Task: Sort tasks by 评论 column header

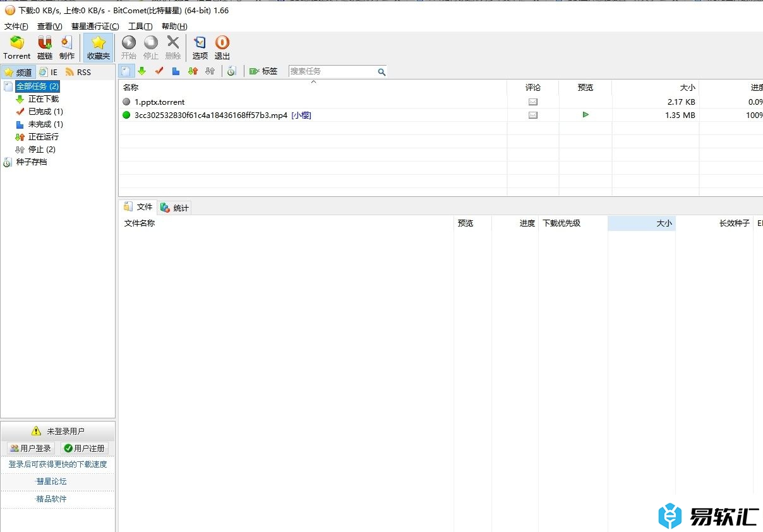Action: click(x=533, y=88)
